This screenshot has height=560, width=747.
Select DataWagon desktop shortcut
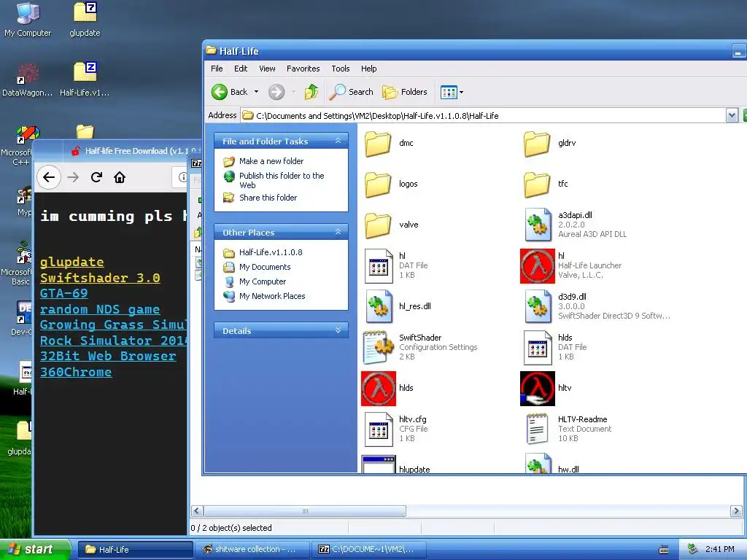(x=27, y=79)
